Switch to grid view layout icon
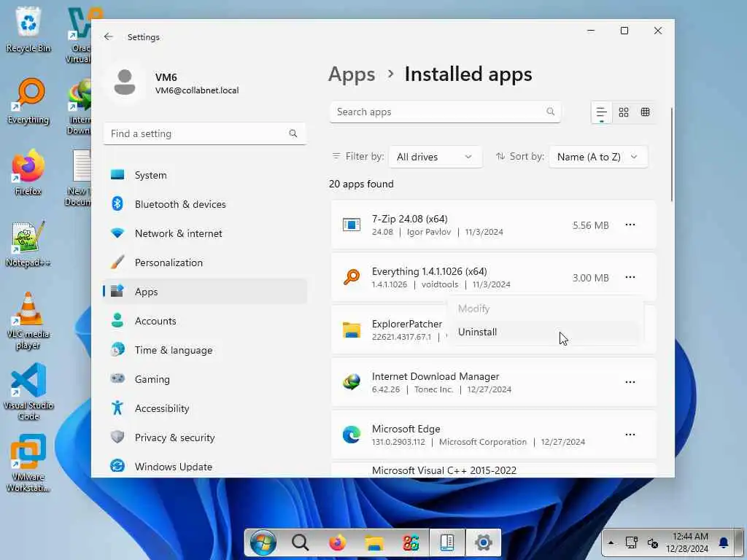 coord(624,112)
